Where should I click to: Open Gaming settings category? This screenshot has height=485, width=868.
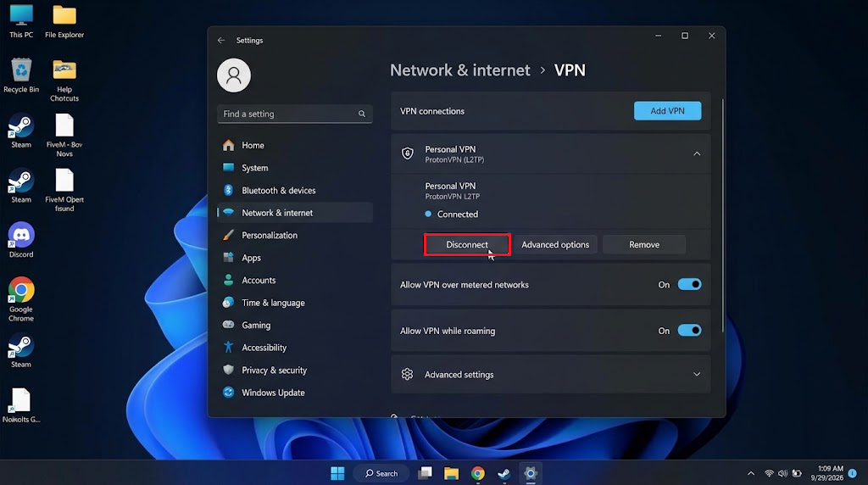click(x=295, y=325)
